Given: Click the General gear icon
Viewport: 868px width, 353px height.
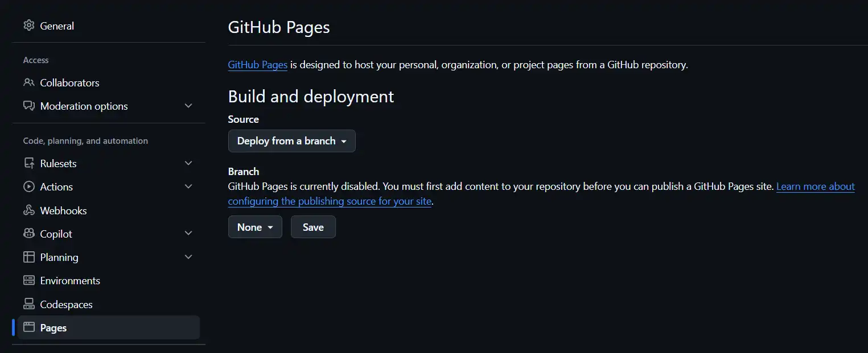Looking at the screenshot, I should [x=28, y=26].
